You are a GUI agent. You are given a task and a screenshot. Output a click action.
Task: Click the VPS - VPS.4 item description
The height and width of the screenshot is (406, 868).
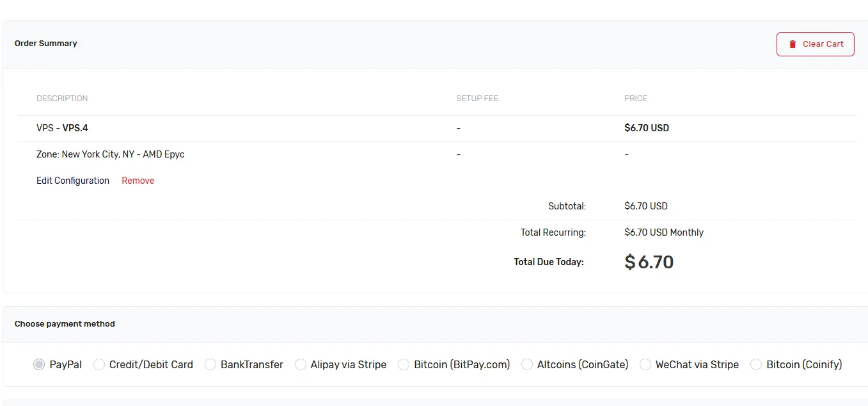[x=62, y=128]
